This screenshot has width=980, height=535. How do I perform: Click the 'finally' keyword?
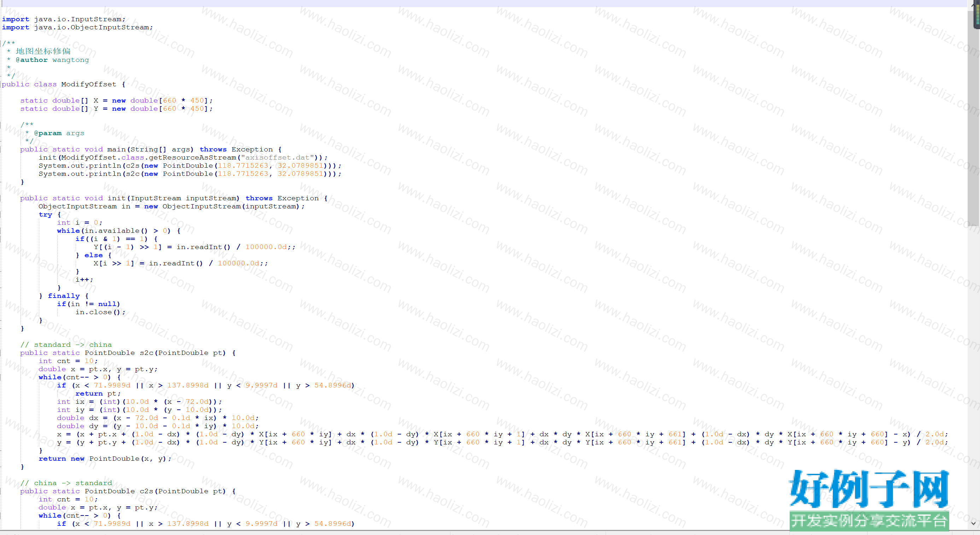(64, 296)
